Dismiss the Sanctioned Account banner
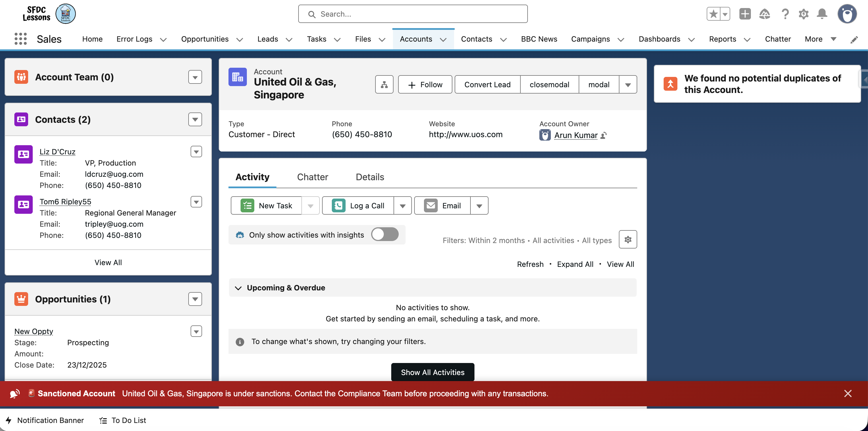The width and height of the screenshot is (868, 431). click(x=848, y=394)
